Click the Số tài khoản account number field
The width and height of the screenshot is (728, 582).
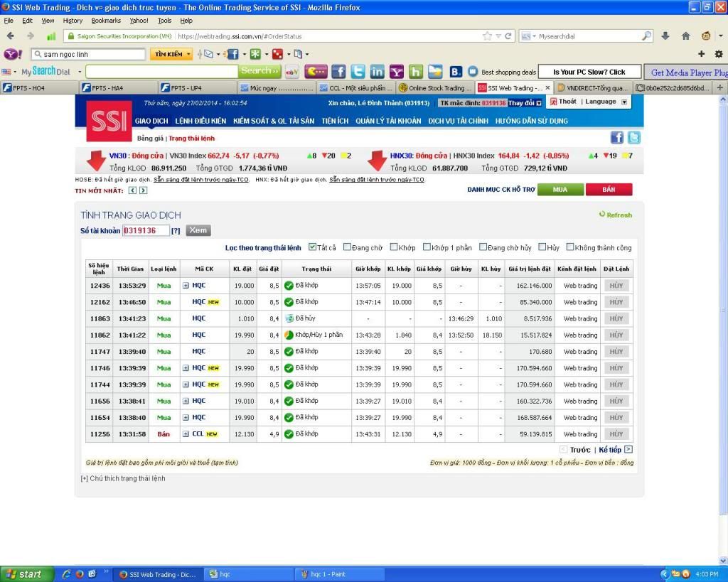[x=146, y=230]
